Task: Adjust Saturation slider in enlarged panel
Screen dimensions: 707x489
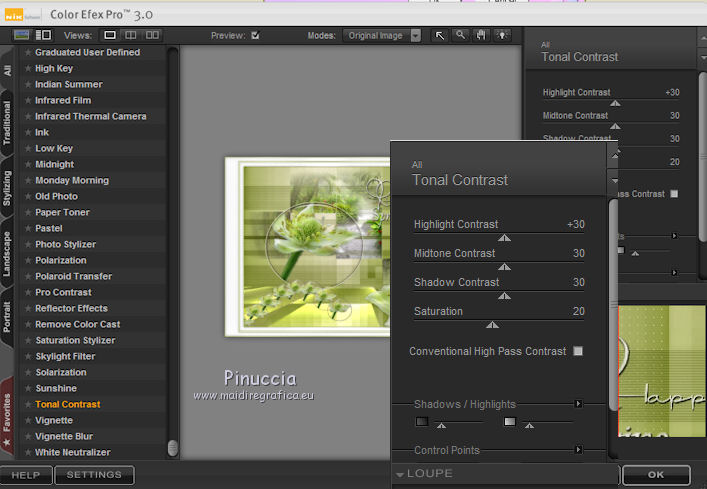Action: coord(492,325)
